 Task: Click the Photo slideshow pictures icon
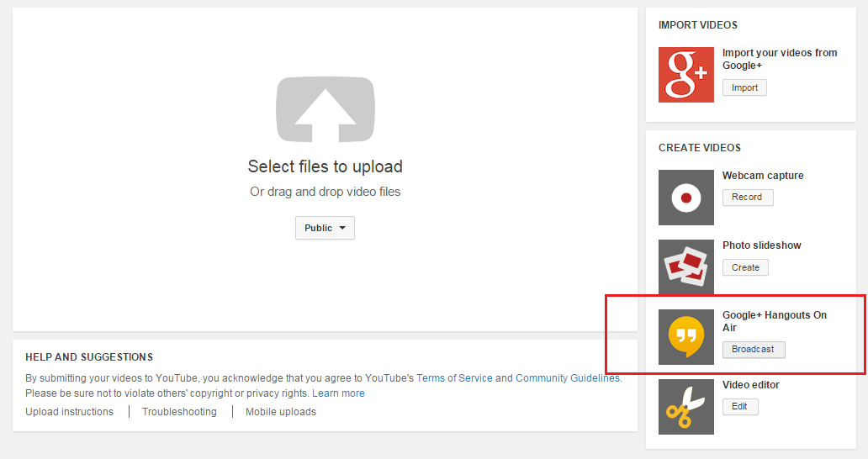685,267
